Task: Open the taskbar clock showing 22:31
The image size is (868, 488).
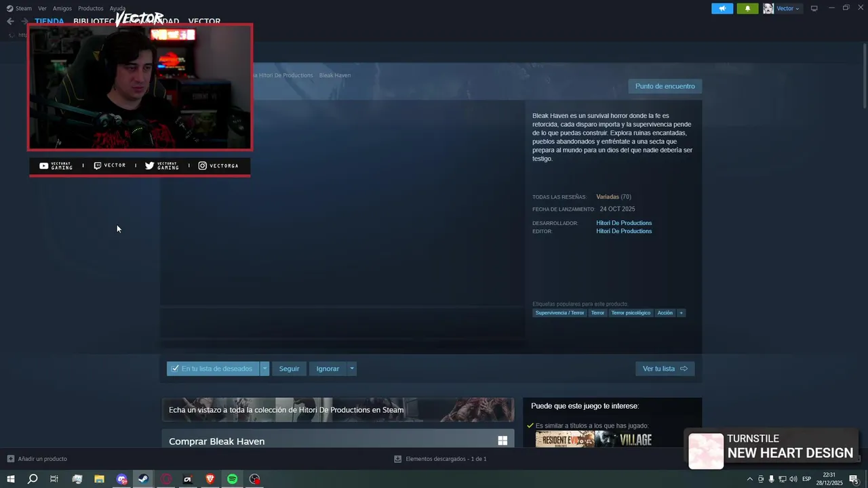Action: tap(829, 479)
